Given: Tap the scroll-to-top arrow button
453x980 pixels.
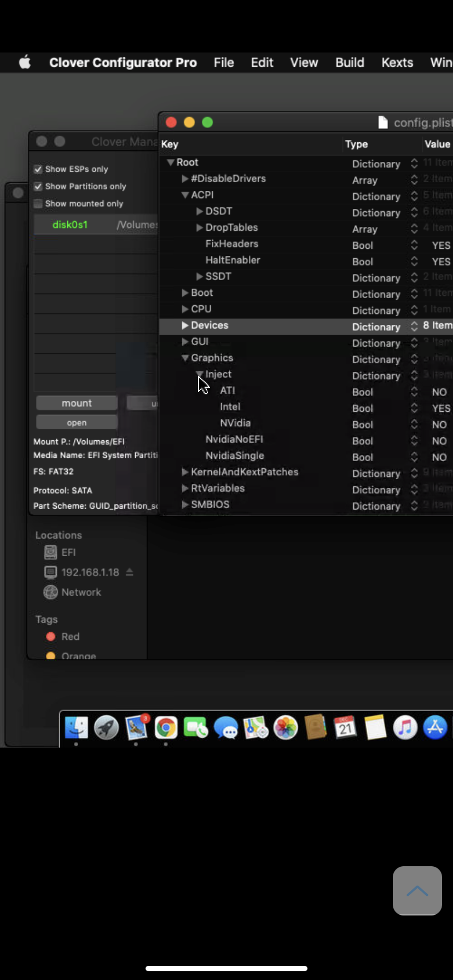Looking at the screenshot, I should (417, 890).
